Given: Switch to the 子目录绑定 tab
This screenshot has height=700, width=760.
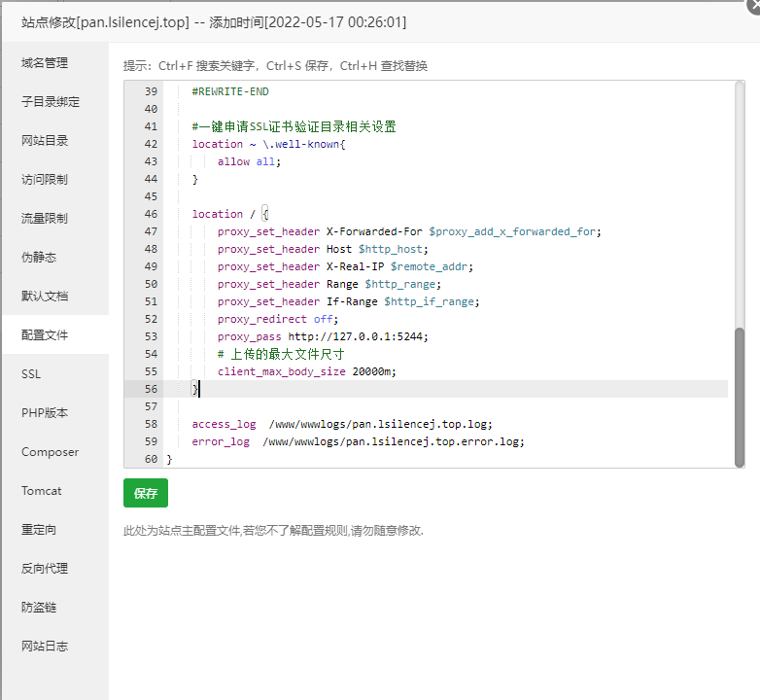Looking at the screenshot, I should (x=51, y=102).
